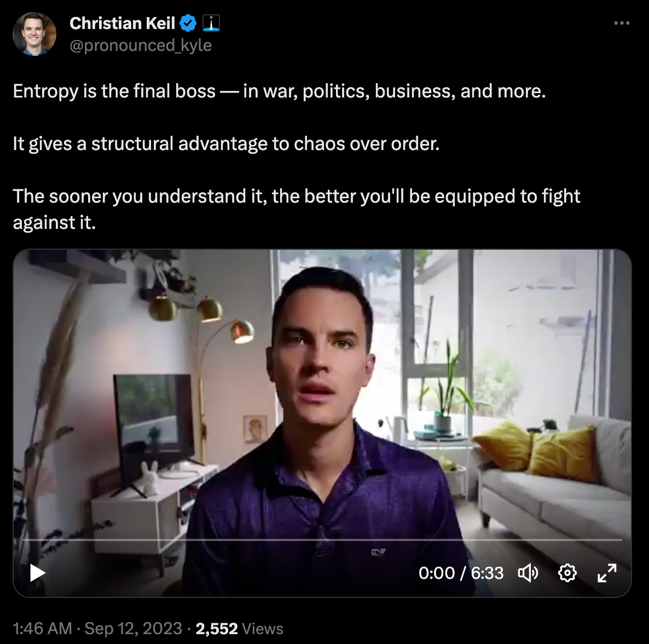Open Christian Keil's profile avatar
The image size is (649, 644).
pyautogui.click(x=34, y=34)
